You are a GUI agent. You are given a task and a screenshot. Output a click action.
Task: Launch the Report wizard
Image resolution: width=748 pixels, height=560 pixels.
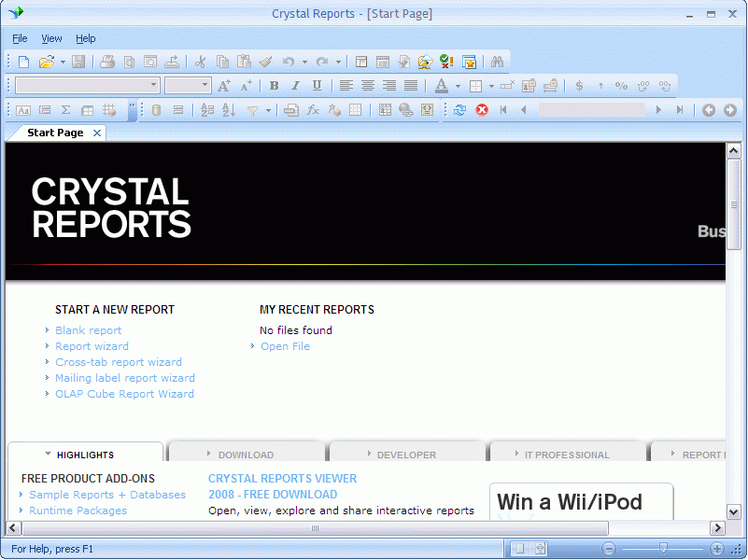pyautogui.click(x=92, y=345)
